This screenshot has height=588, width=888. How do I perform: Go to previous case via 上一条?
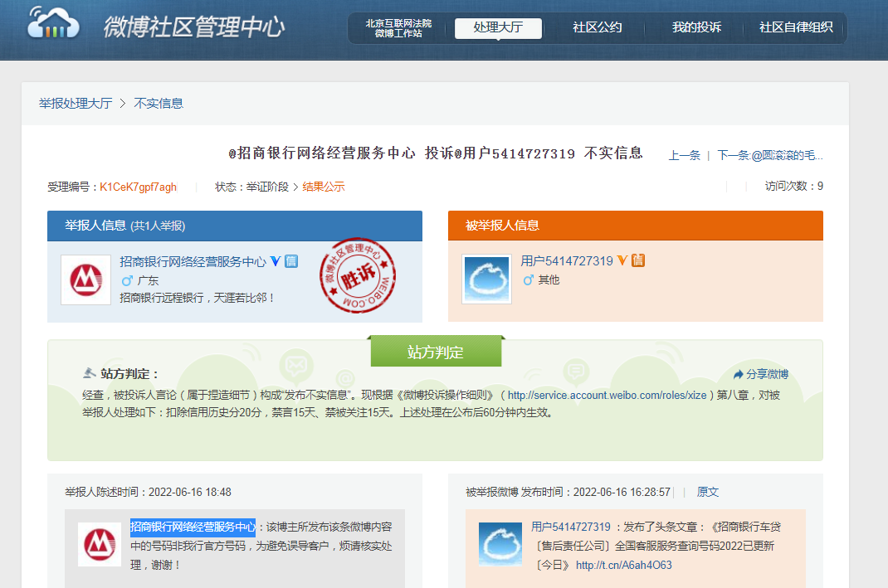tap(684, 156)
